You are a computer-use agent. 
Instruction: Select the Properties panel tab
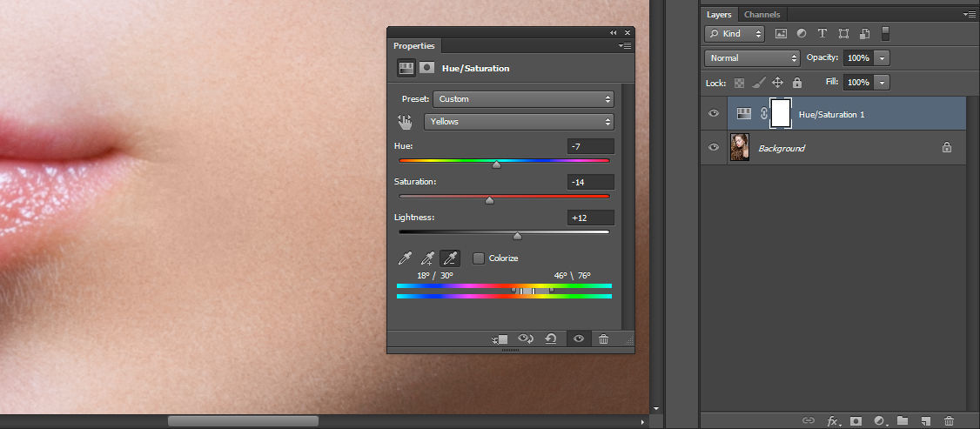click(x=414, y=46)
